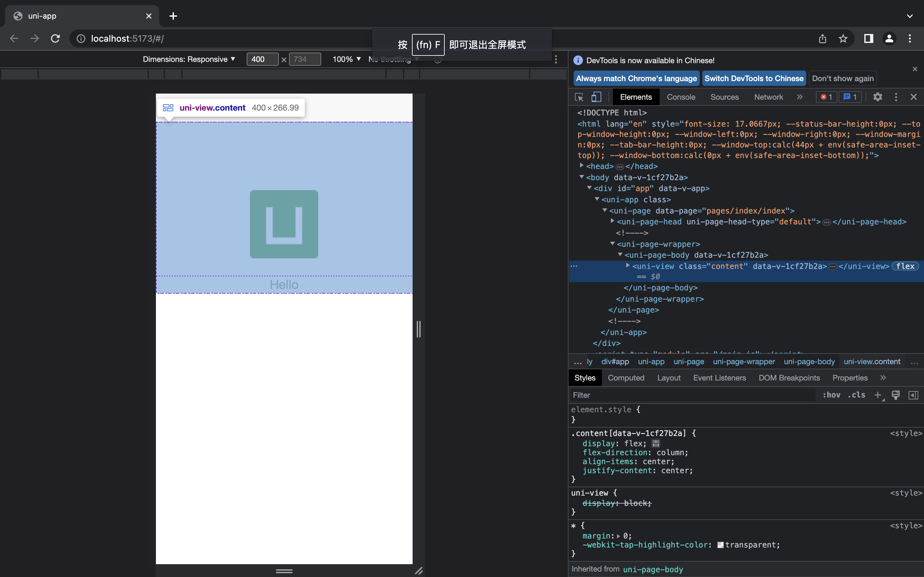The width and height of the screenshot is (924, 577).
Task: Open the Computed styles tab
Action: click(626, 378)
